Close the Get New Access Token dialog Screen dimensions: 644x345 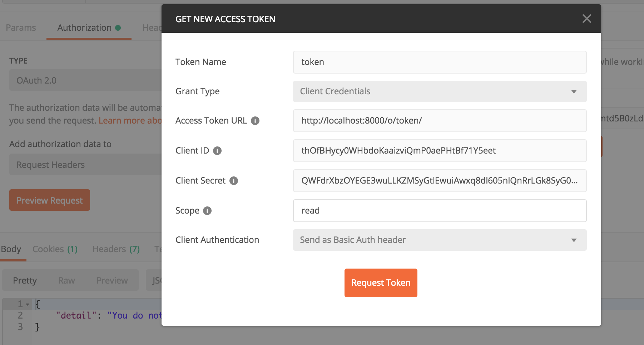[586, 19]
